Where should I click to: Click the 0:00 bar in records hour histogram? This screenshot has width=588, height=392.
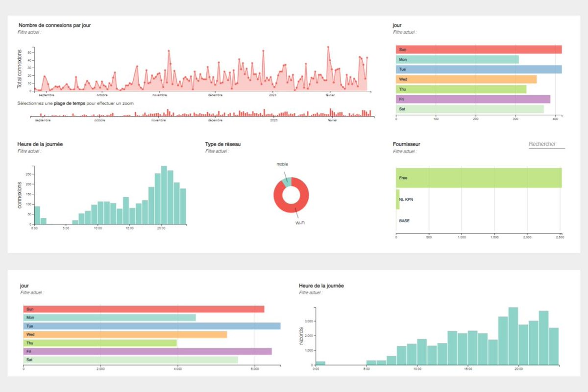click(320, 364)
